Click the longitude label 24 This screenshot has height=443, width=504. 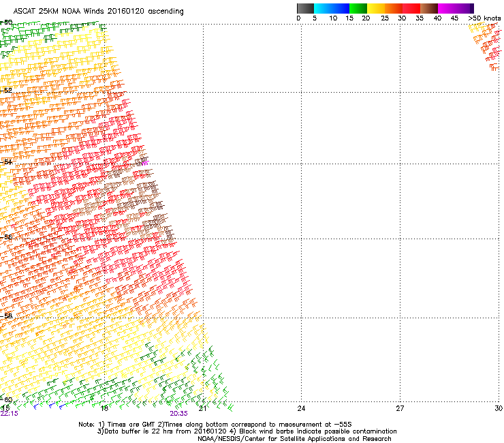(301, 408)
